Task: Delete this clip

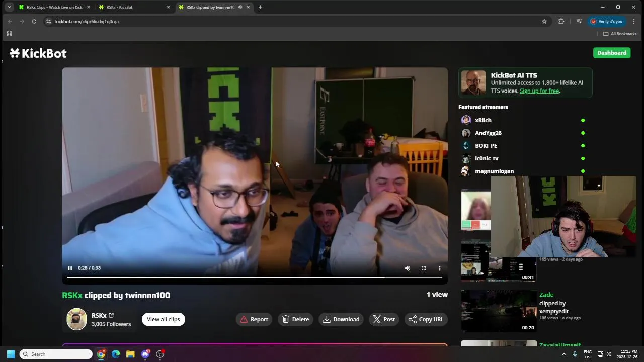Action: [x=296, y=319]
